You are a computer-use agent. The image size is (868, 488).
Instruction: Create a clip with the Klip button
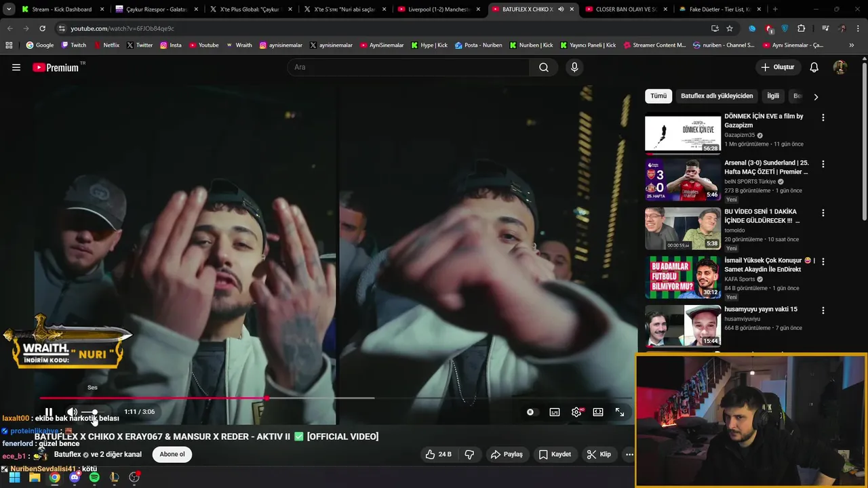[x=599, y=454]
